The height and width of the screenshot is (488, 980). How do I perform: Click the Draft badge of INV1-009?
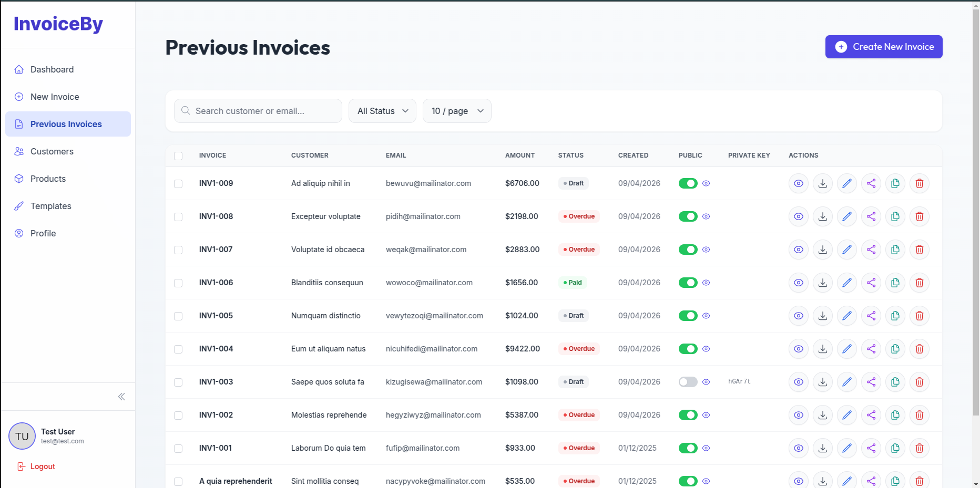tap(574, 183)
